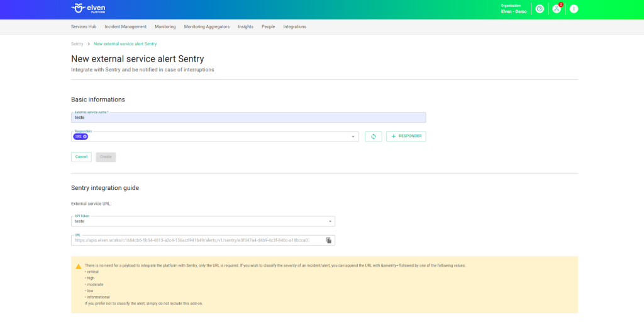Image resolution: width=644 pixels, height=322 pixels.
Task: Expand the Responders dropdown
Action: 353,136
